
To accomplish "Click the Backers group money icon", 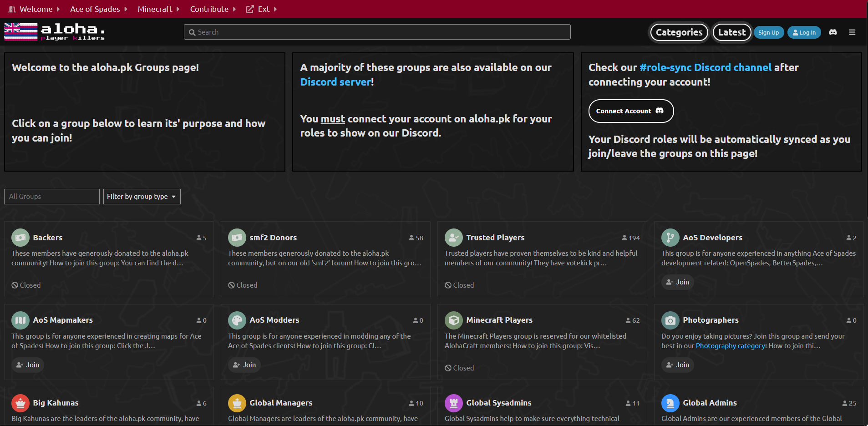I will click(20, 238).
